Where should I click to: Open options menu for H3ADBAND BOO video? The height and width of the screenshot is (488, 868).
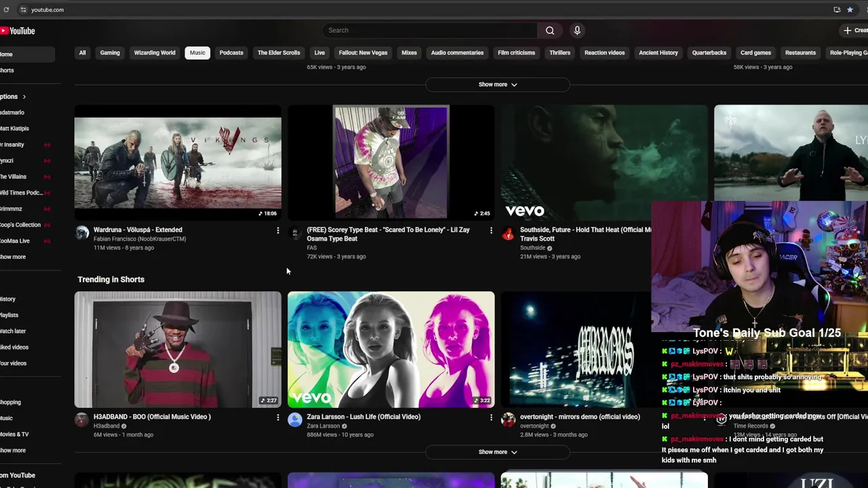pos(277,418)
